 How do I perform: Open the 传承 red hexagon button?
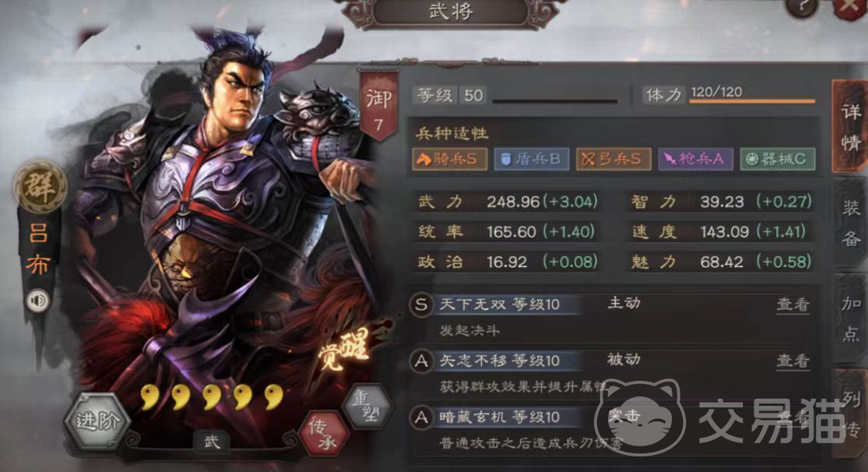coord(324,435)
